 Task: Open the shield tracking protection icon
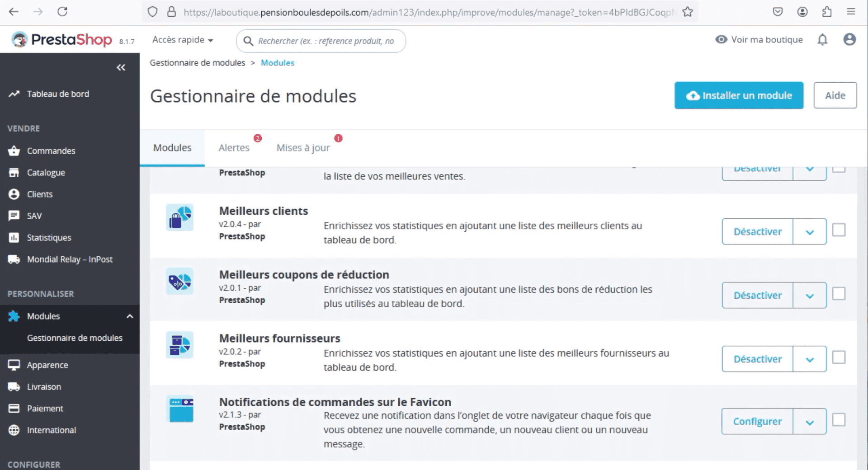153,12
